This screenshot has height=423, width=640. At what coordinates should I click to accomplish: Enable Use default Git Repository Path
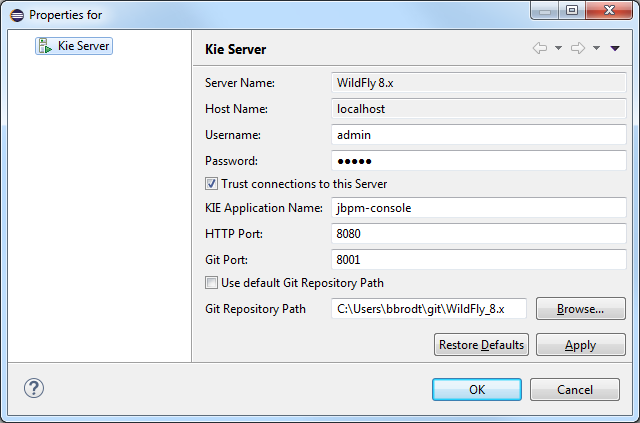211,282
